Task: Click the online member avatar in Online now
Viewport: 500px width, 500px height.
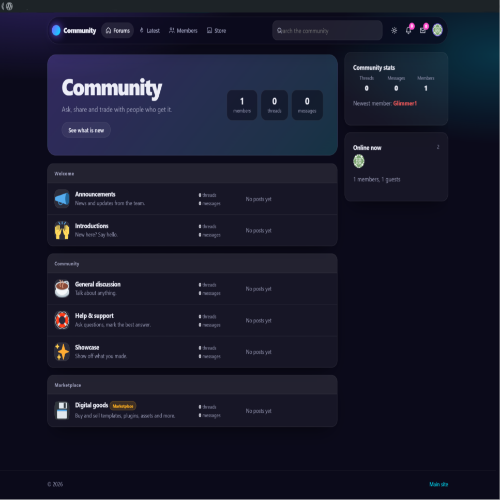Action: 359,161
